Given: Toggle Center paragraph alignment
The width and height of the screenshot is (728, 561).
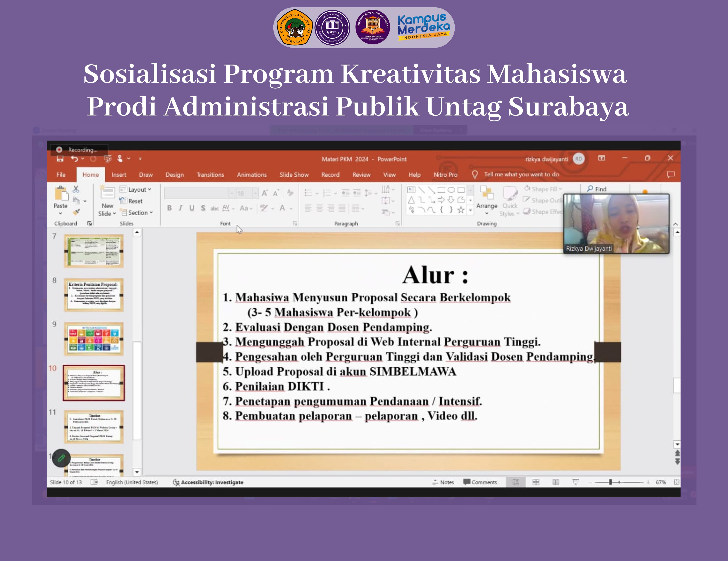Looking at the screenshot, I should point(320,208).
